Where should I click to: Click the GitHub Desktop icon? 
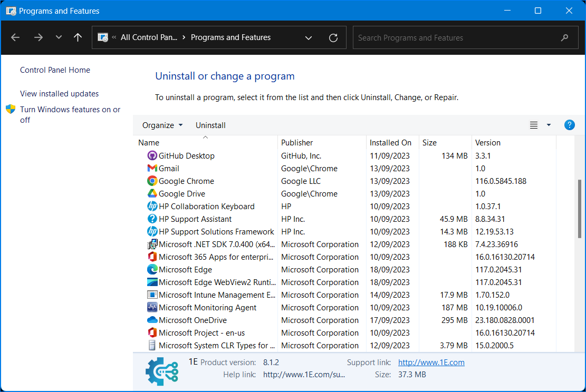[152, 155]
